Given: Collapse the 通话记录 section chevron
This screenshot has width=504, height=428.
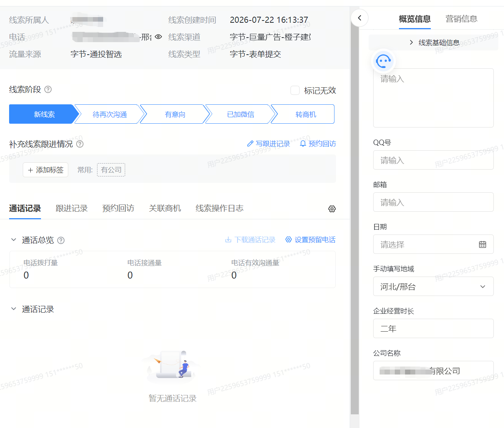Looking at the screenshot, I should pos(14,309).
